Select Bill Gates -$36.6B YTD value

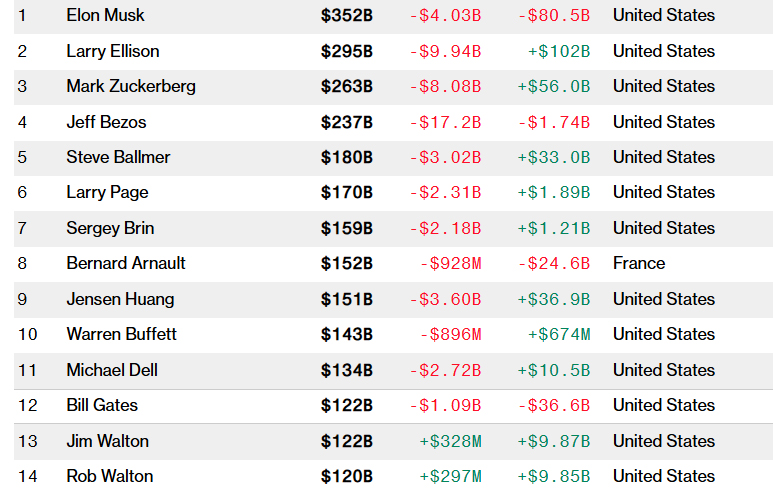(554, 405)
